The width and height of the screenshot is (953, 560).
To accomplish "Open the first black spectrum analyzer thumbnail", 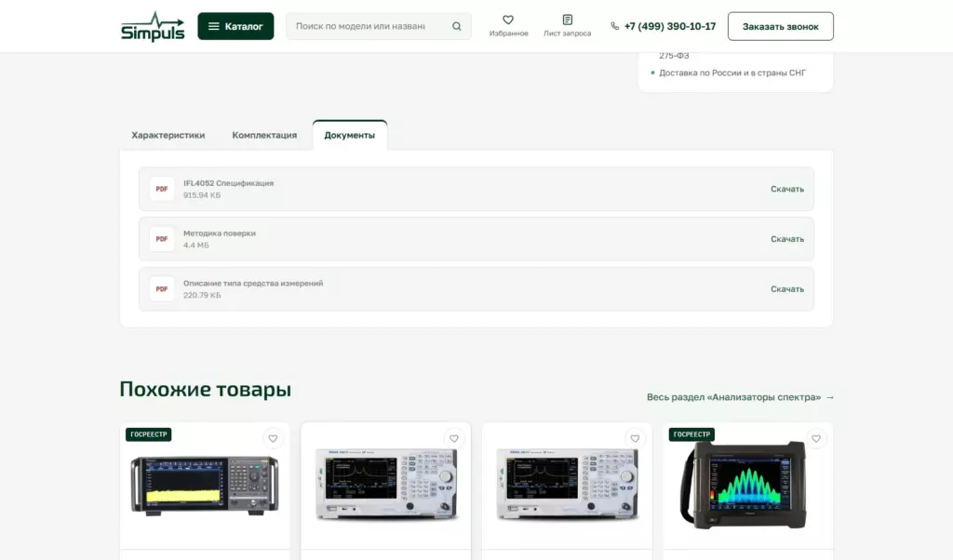I will (205, 487).
